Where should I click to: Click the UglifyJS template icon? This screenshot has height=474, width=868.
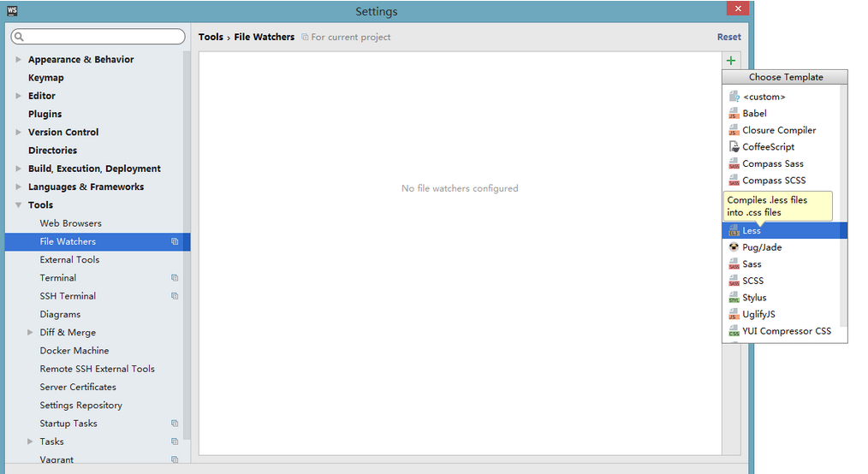click(x=734, y=314)
